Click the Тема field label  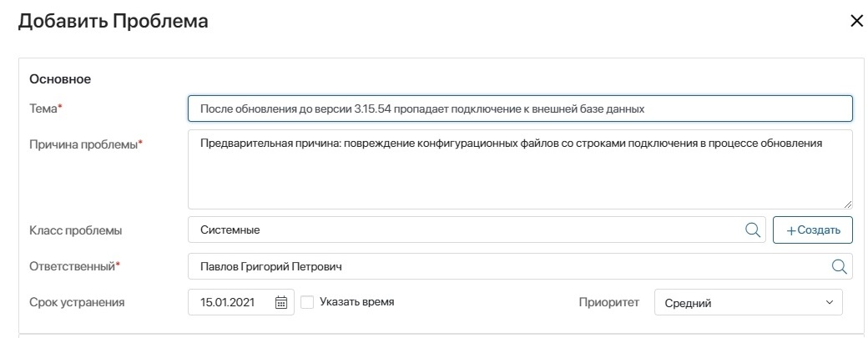click(x=45, y=109)
